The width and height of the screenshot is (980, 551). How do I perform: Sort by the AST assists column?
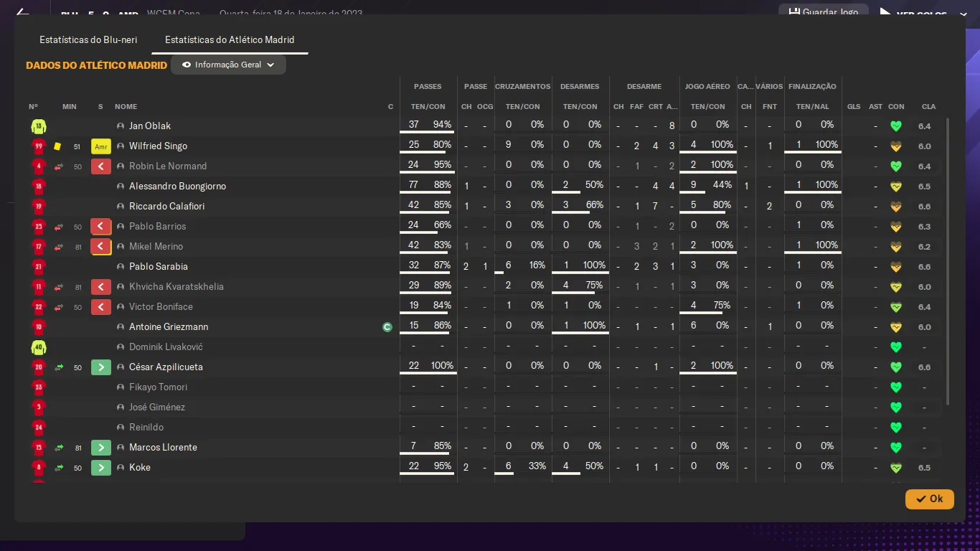[875, 107]
